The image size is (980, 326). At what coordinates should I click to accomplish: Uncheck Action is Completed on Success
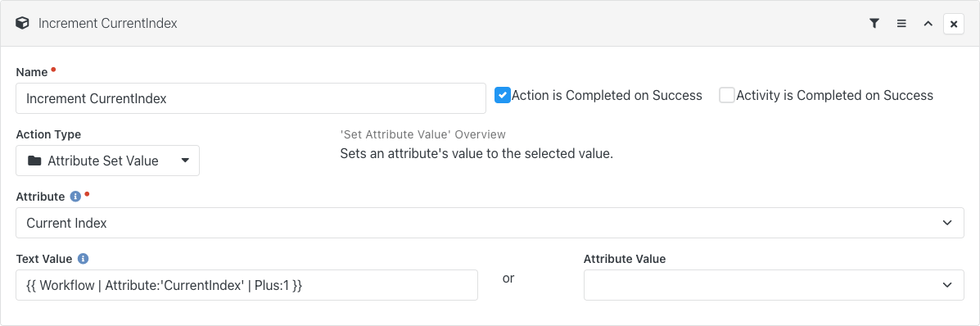pyautogui.click(x=503, y=95)
